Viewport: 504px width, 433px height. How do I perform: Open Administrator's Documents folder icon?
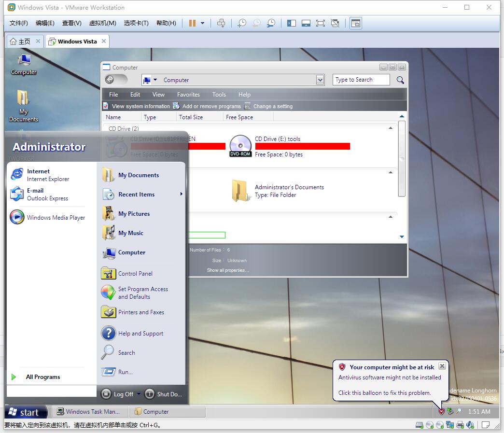(x=240, y=191)
